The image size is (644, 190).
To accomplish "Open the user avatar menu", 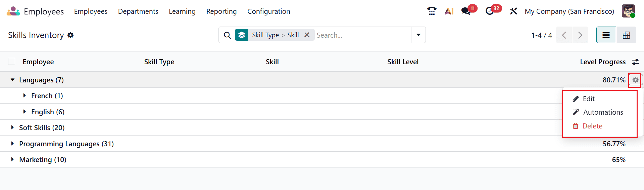I will click(x=628, y=11).
